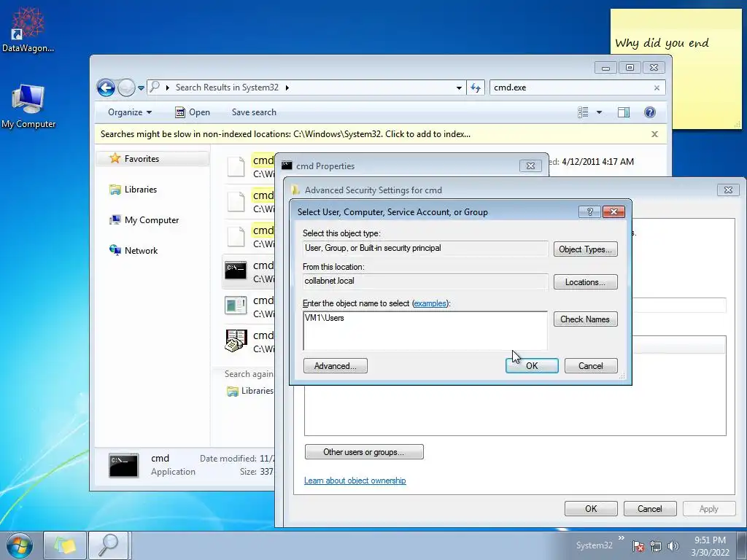747x560 pixels.
Task: Open Sticky Notes taskbar button
Action: [65, 545]
